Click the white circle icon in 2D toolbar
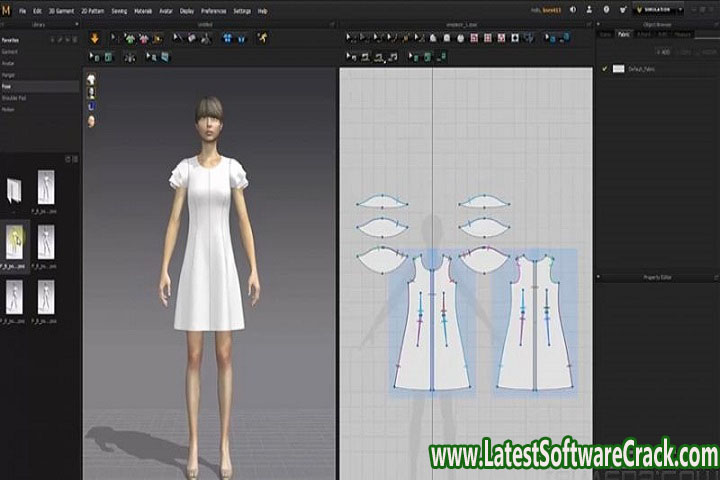The width and height of the screenshot is (720, 480). pos(461,39)
